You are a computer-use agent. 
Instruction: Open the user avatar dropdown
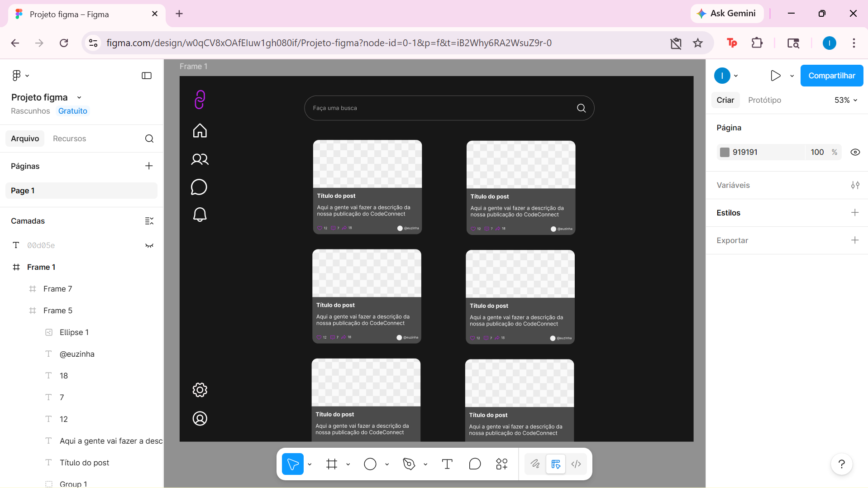736,76
